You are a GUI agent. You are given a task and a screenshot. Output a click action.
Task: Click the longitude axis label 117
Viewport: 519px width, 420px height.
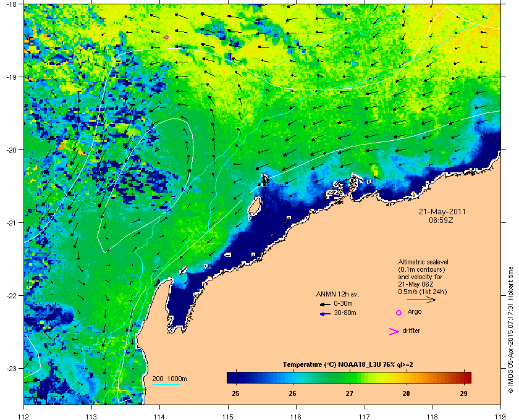tap(365, 416)
